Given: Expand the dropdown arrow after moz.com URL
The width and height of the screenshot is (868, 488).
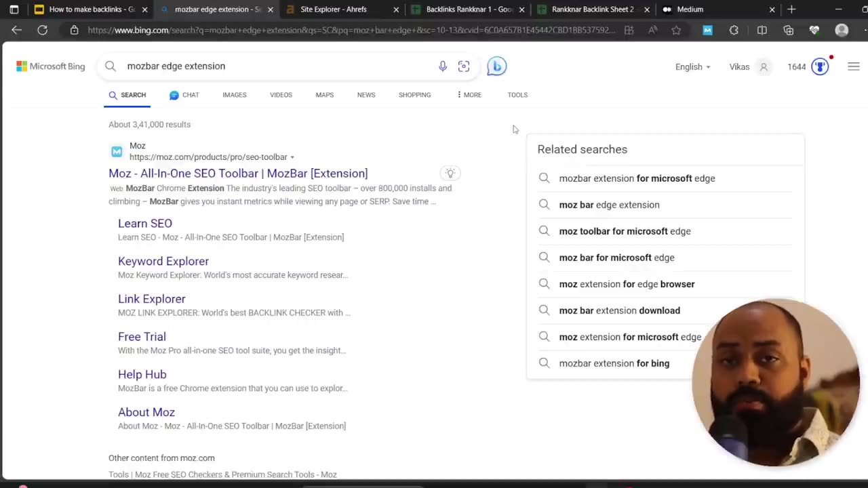Looking at the screenshot, I should (292, 157).
